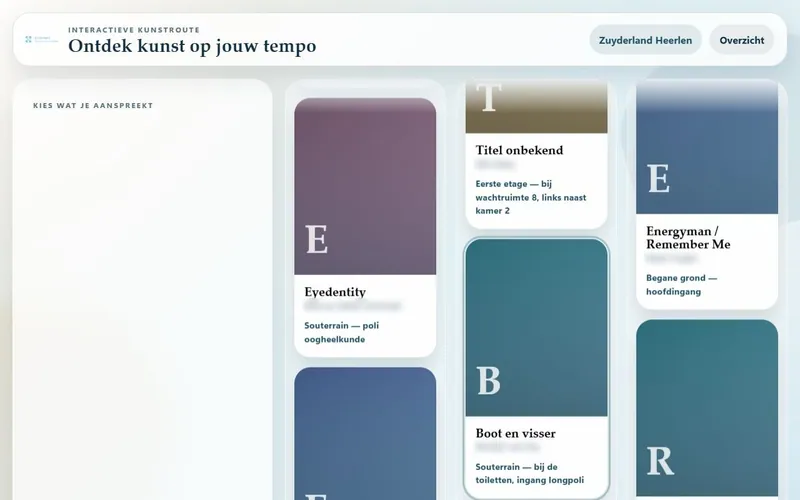Click the olive T card image
Image resolution: width=800 pixels, height=500 pixels.
537,106
